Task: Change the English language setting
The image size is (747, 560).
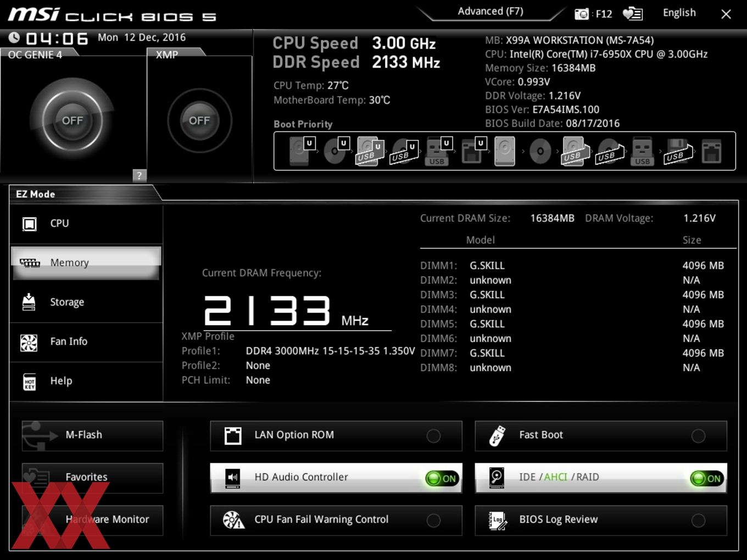Action: coord(679,13)
